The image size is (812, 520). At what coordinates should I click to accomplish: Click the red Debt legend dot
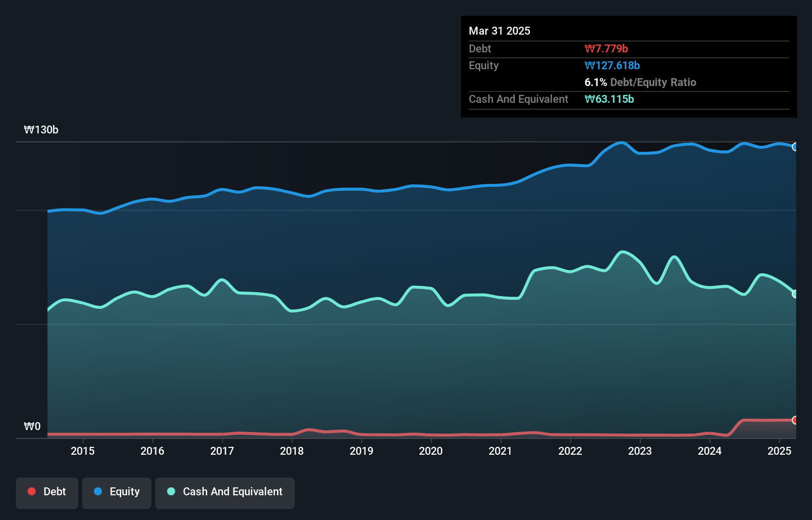pos(32,491)
